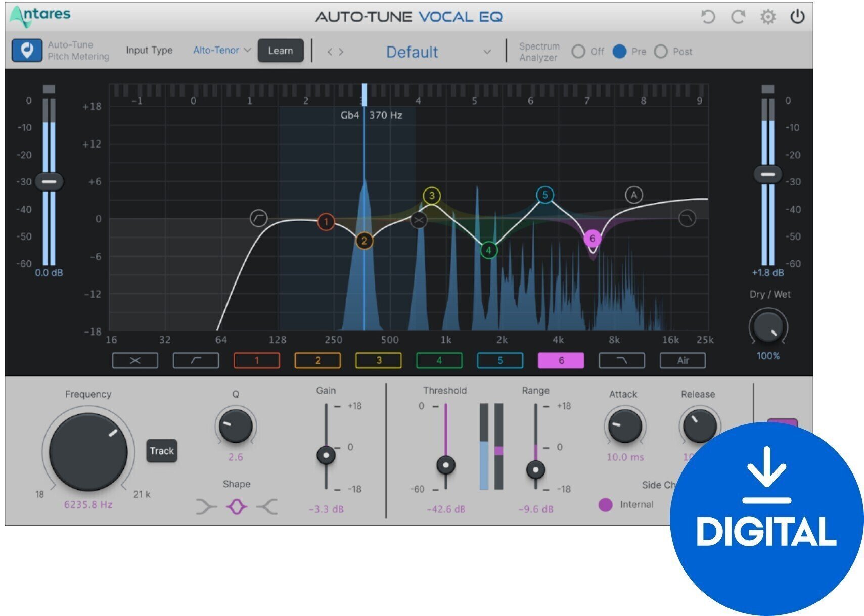864x616 pixels.
Task: Go to previous preset arrow
Action: [x=330, y=52]
